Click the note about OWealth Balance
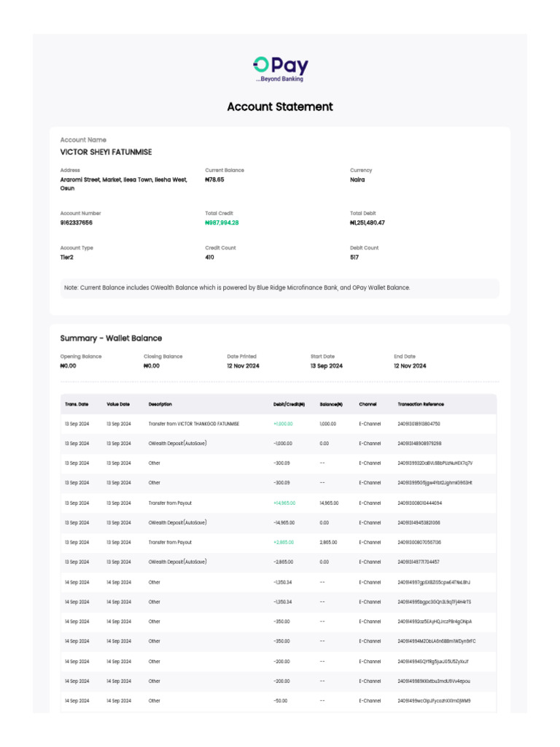 tap(237, 287)
